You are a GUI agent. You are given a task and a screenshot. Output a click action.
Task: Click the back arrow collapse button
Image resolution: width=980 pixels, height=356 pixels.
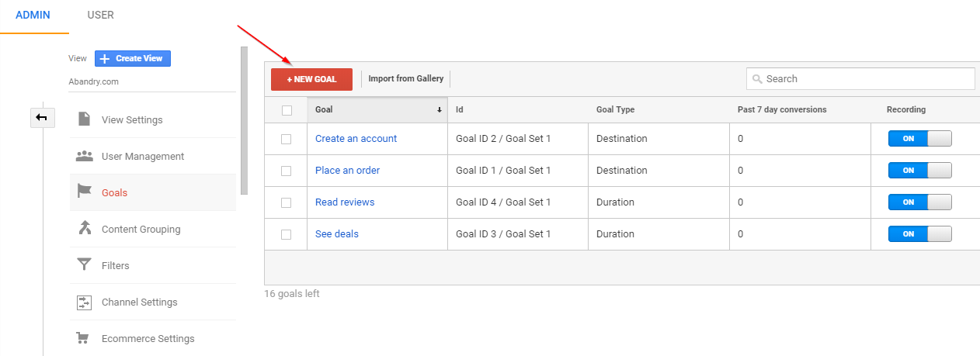point(41,117)
